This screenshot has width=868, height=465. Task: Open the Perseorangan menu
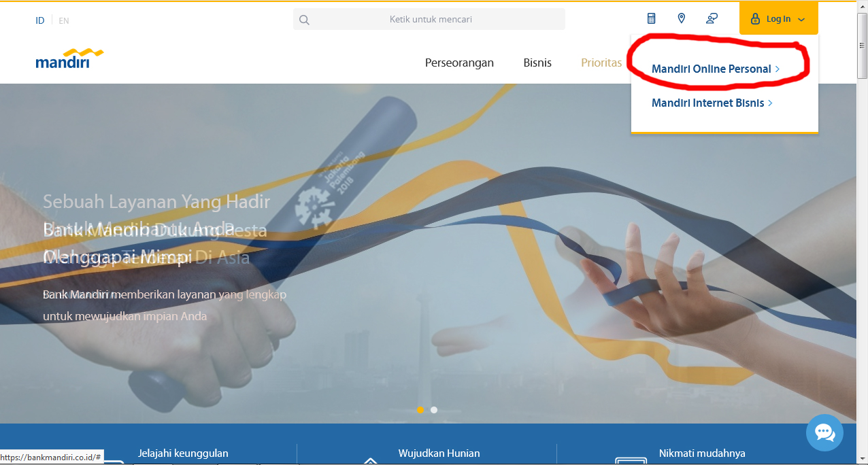tap(459, 63)
